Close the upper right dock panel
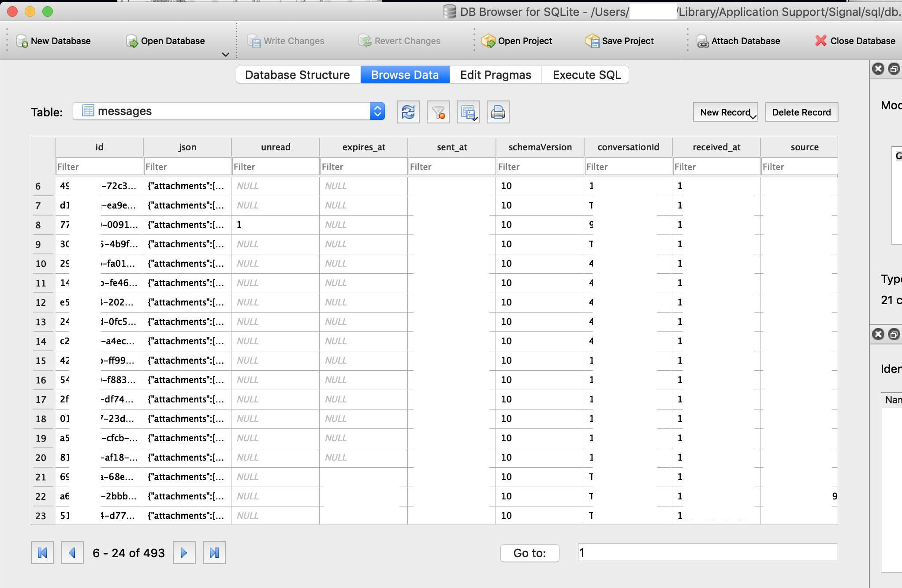Viewport: 902px width, 588px height. 878,69
